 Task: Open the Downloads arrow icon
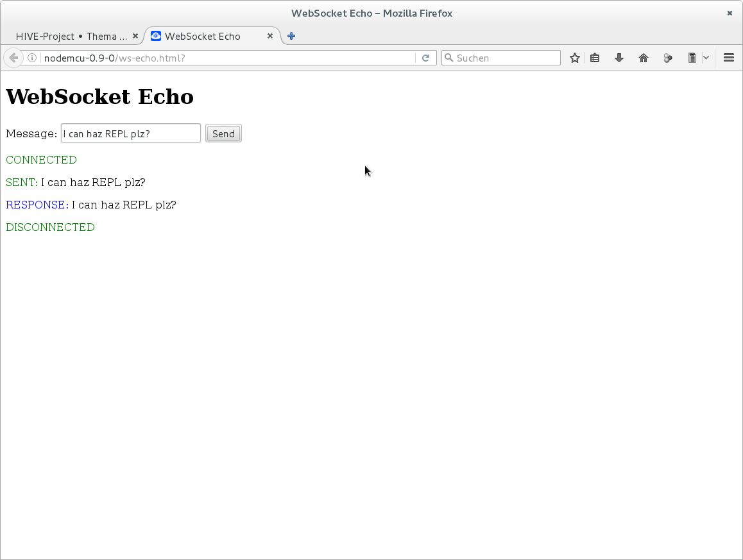point(619,58)
